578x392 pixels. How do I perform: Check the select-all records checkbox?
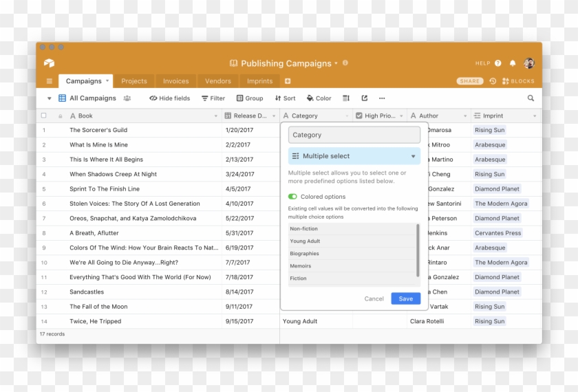pyautogui.click(x=44, y=116)
